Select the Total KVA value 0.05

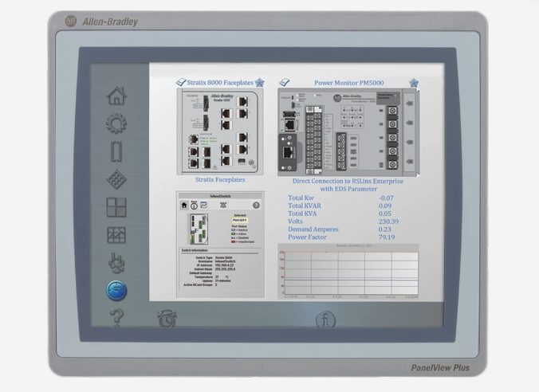click(385, 214)
